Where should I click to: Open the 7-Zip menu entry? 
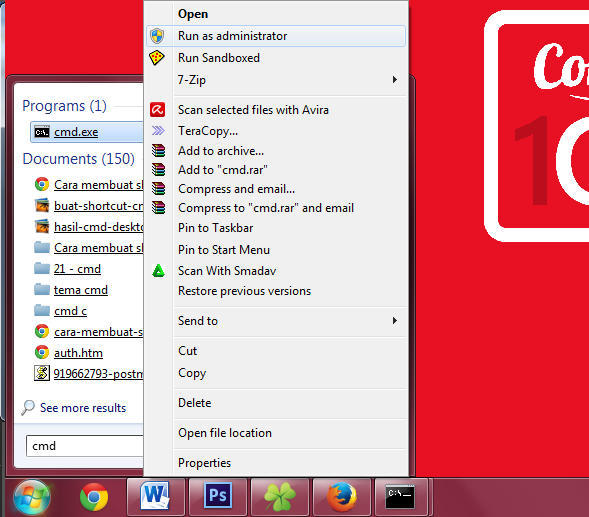276,80
